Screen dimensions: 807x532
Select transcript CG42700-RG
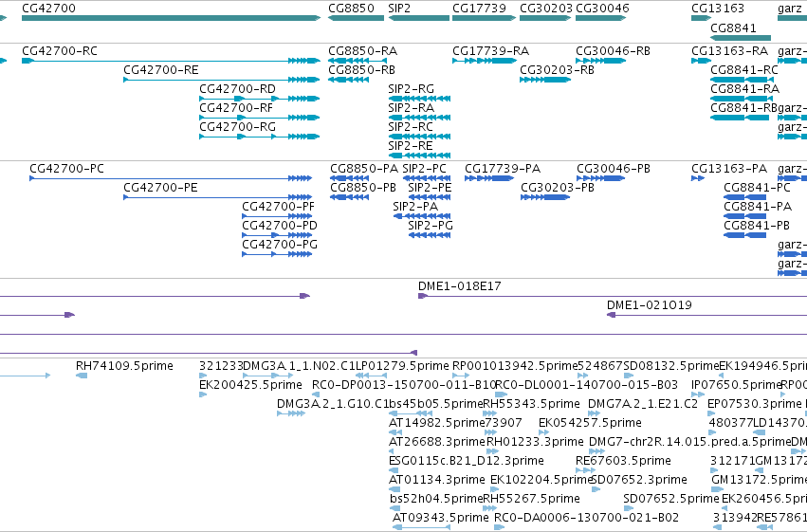(260, 137)
